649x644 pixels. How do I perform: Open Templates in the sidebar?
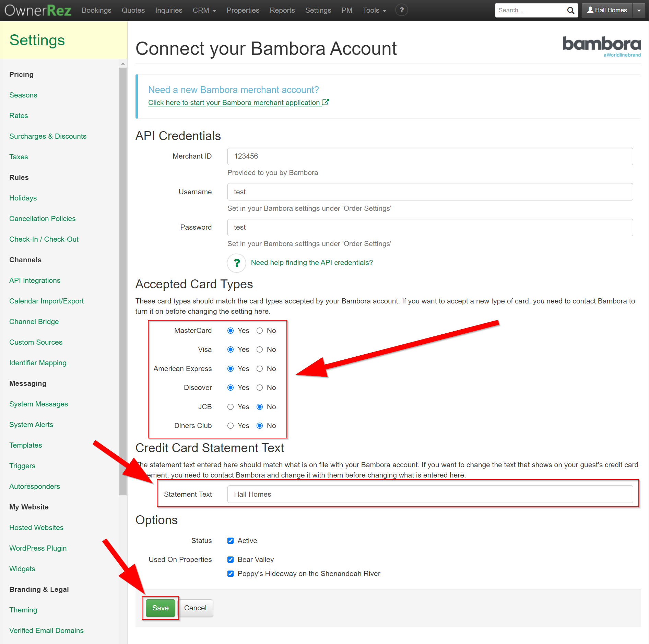pyautogui.click(x=26, y=445)
